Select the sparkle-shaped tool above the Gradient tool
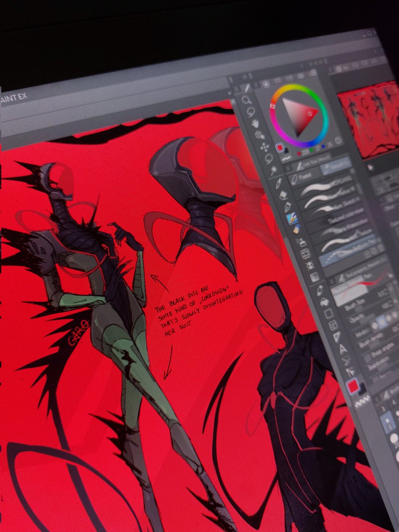 [310, 266]
